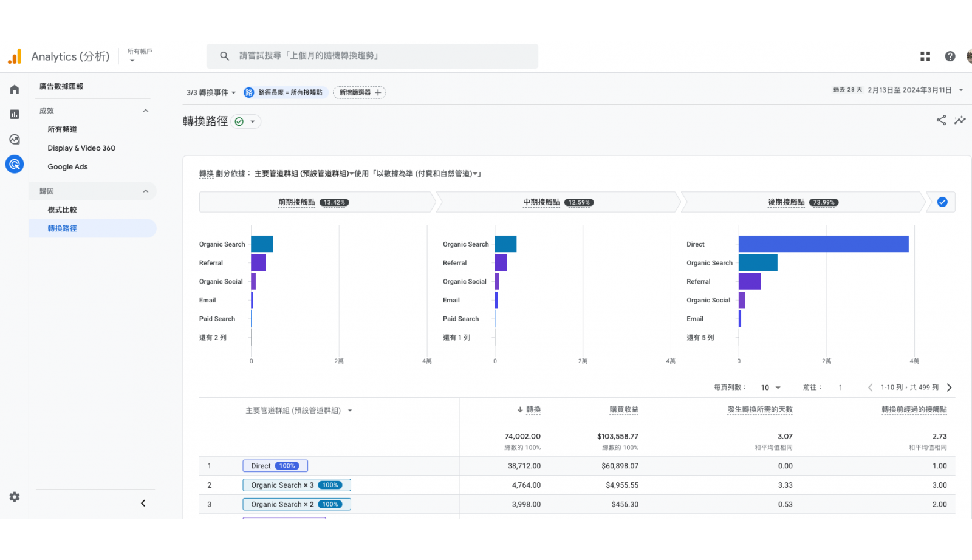The height and width of the screenshot is (560, 972).
Task: Click the 路 path length filter icon
Action: coord(249,92)
